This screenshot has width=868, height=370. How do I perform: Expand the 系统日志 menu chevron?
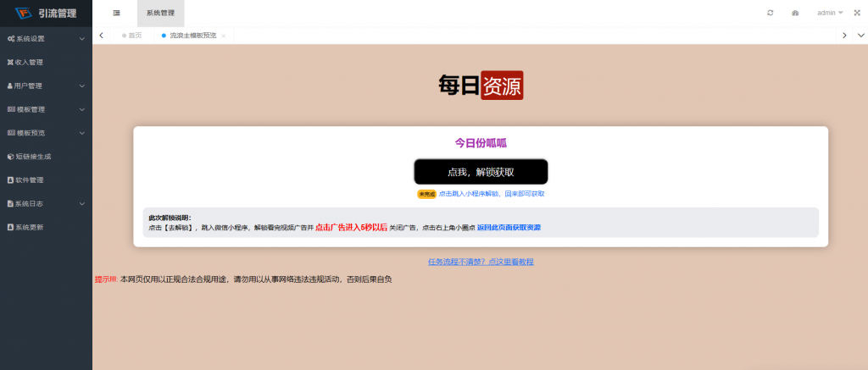(82, 203)
